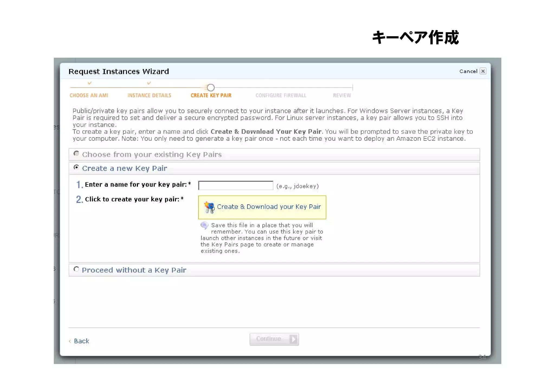The image size is (555, 392).
Task: Focus the key pair name input field
Action: click(235, 186)
